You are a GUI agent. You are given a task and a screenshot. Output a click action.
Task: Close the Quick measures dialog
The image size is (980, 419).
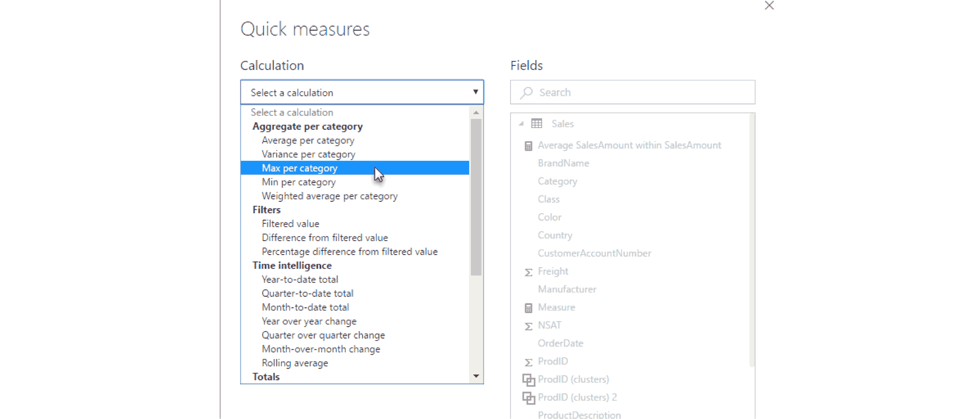tap(769, 6)
